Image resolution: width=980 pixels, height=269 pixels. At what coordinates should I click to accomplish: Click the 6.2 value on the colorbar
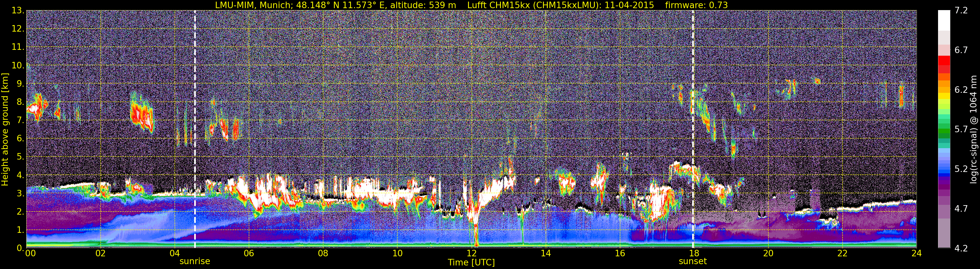[x=961, y=90]
